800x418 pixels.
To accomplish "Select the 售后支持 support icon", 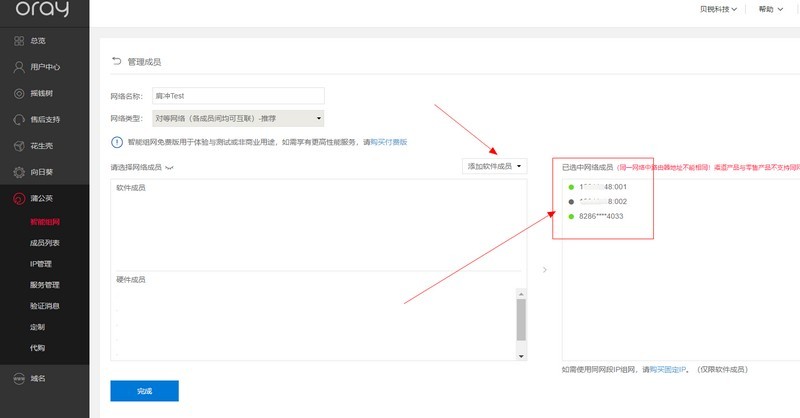I will click(19, 119).
